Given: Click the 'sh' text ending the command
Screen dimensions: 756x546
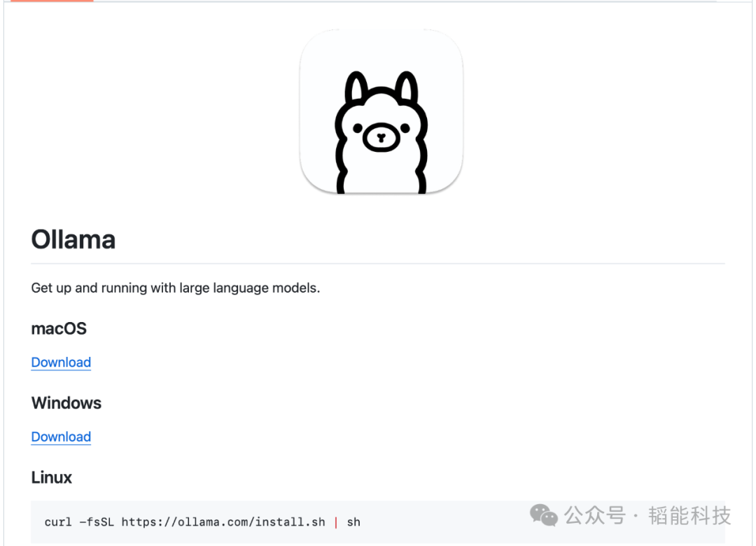Looking at the screenshot, I should 353,522.
